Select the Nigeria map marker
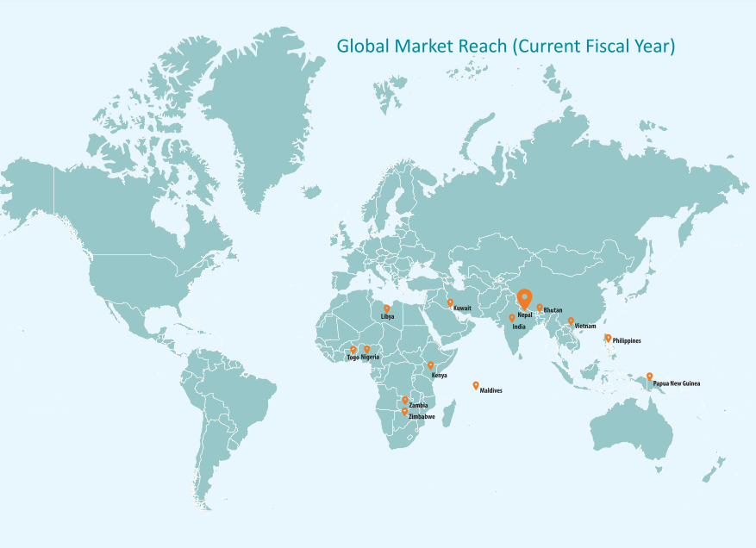 point(367,350)
